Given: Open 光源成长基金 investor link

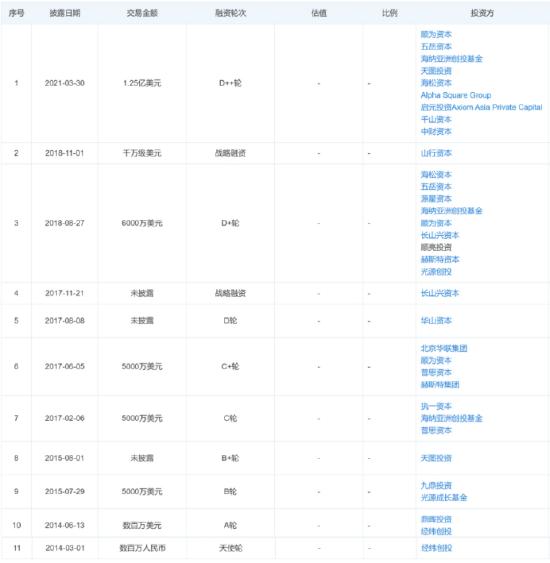Looking at the screenshot, I should 444,498.
